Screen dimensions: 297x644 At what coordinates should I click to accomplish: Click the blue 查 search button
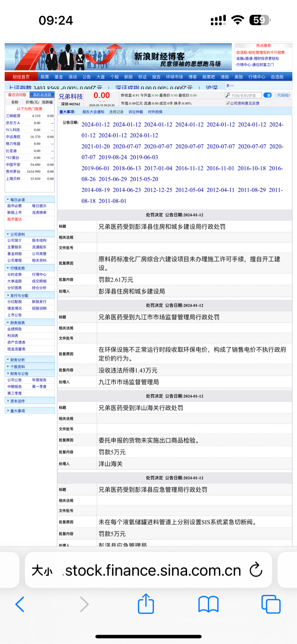(268, 95)
